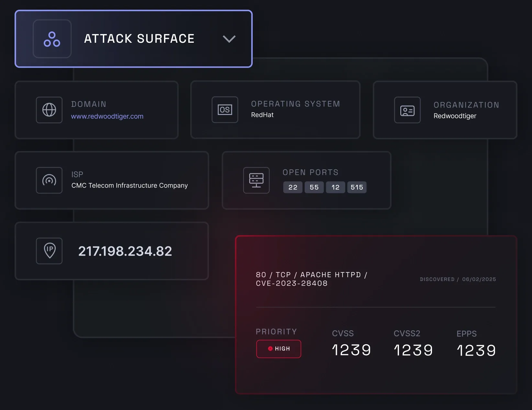The height and width of the screenshot is (410, 532).
Task: Click the CVSS score value
Action: point(351,350)
